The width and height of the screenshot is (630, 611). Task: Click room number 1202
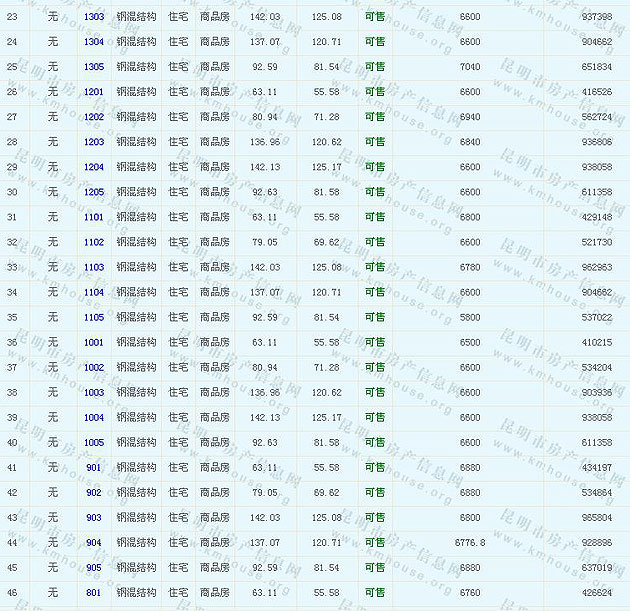click(94, 117)
